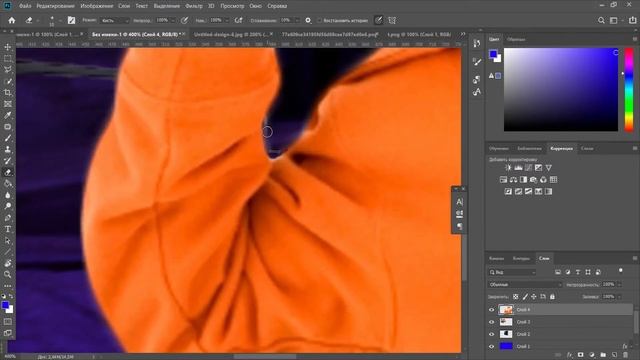Open the eraser mode dropdown (Кисть)

pos(114,20)
